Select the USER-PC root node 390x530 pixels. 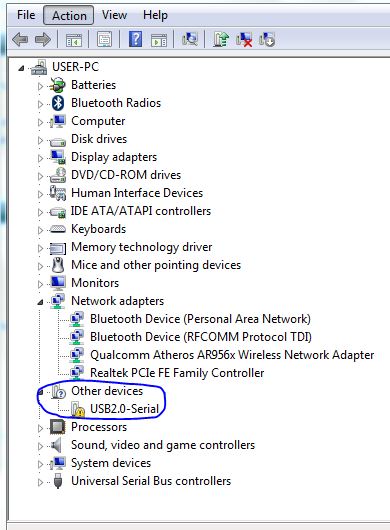75,67
